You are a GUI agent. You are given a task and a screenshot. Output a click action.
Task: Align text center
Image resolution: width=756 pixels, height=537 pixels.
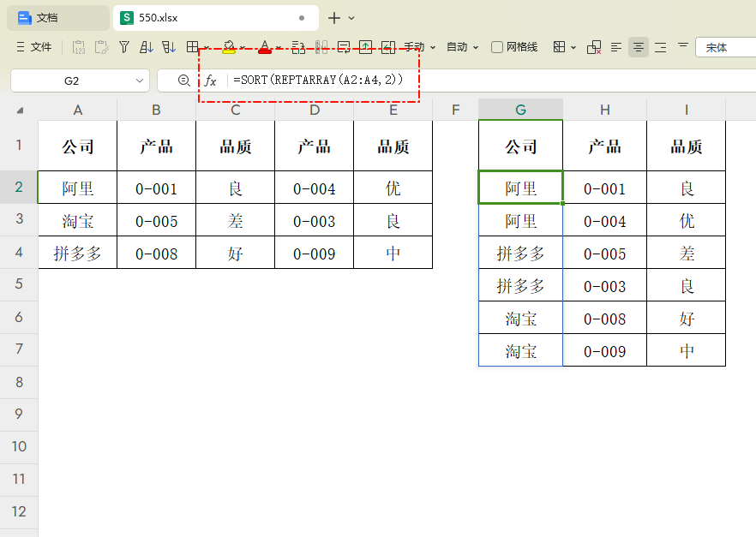point(639,47)
